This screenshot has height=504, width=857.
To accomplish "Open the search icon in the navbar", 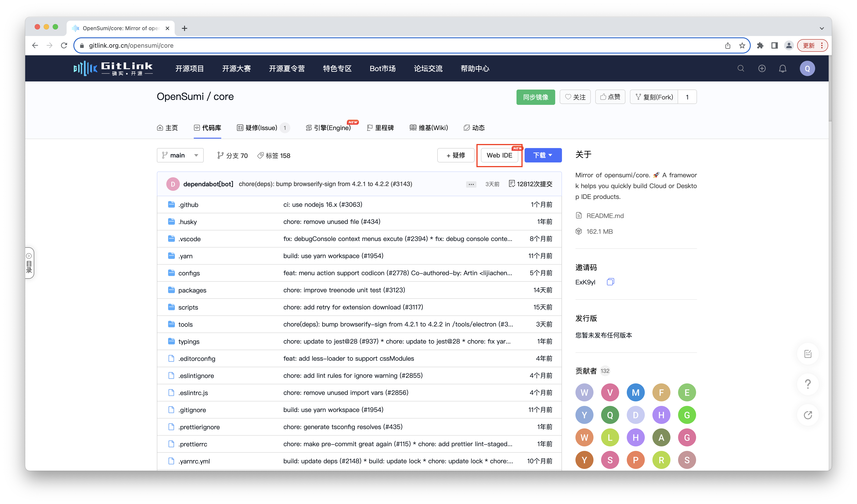I will click(741, 68).
